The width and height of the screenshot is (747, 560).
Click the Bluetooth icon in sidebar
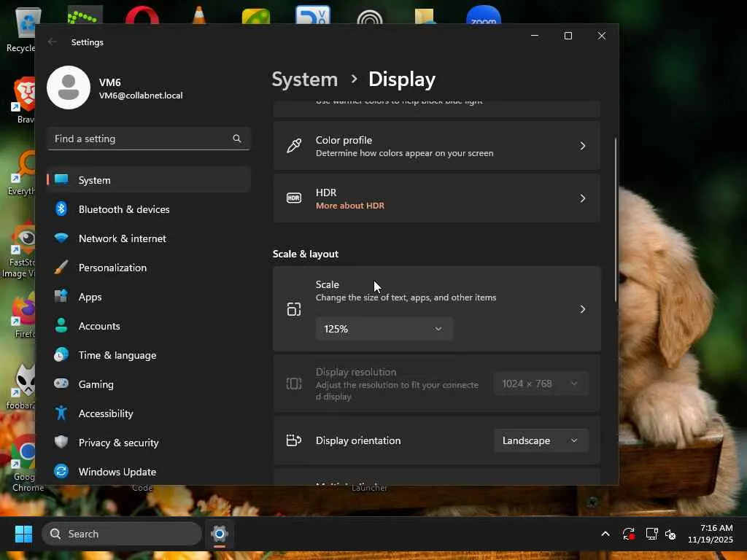(61, 209)
